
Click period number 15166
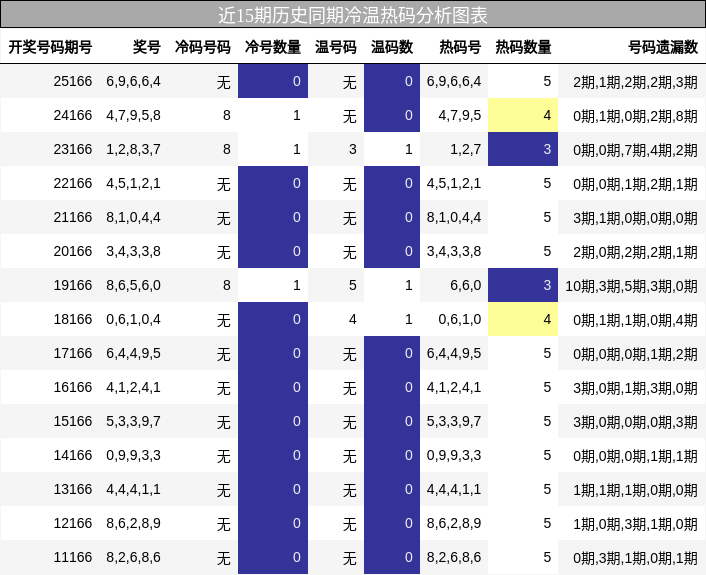[72, 421]
